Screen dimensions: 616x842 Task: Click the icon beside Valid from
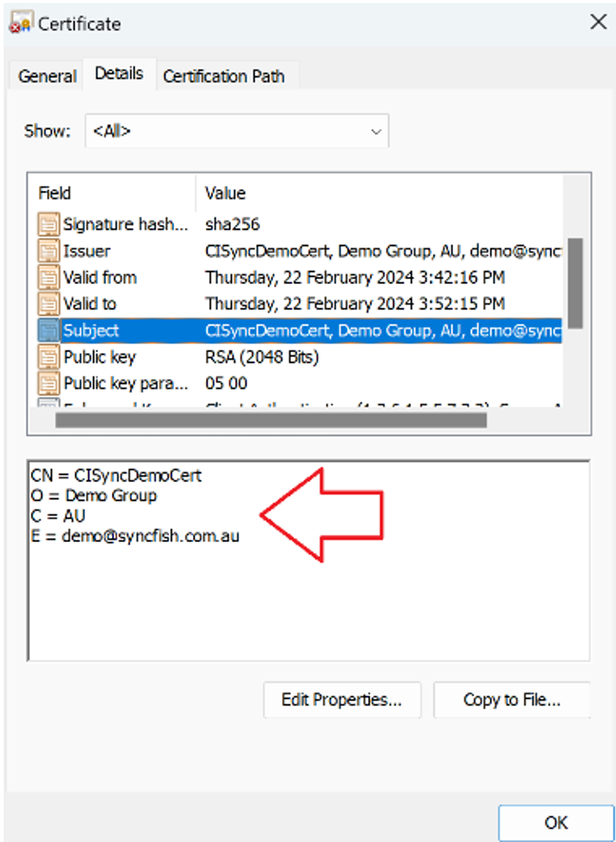pos(48,278)
